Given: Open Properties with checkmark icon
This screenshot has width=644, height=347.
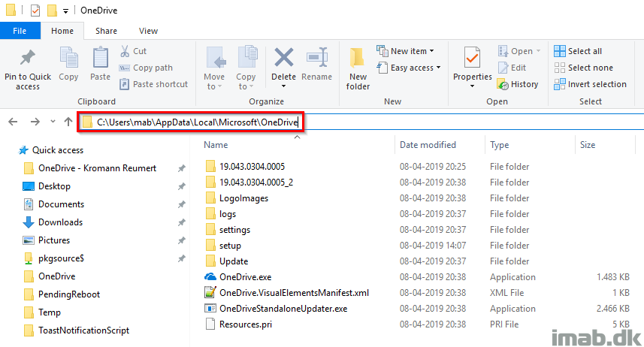Looking at the screenshot, I should point(473,57).
